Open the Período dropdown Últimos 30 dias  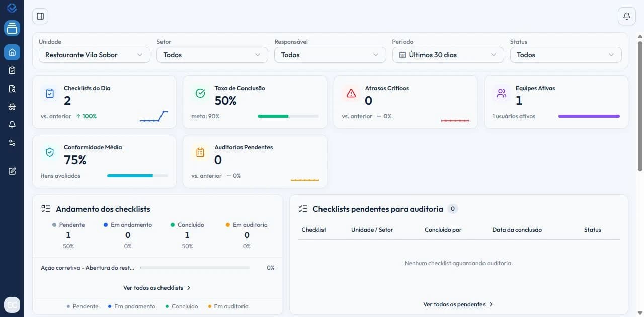[448, 55]
